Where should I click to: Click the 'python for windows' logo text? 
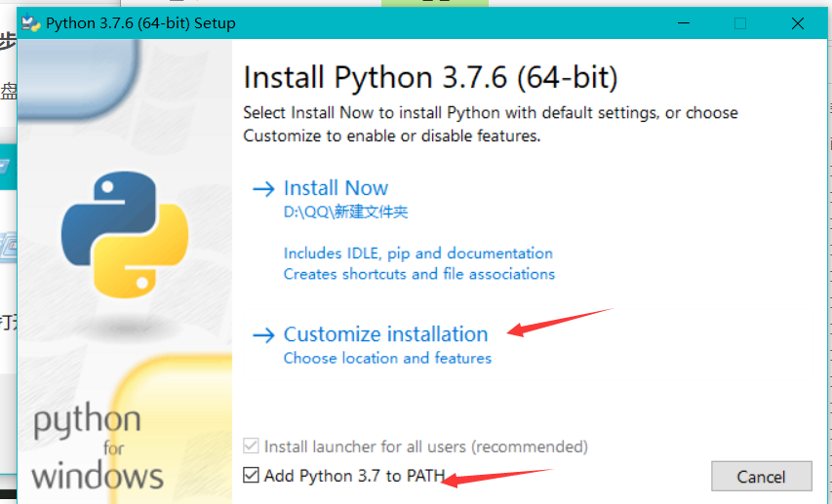pos(98,446)
